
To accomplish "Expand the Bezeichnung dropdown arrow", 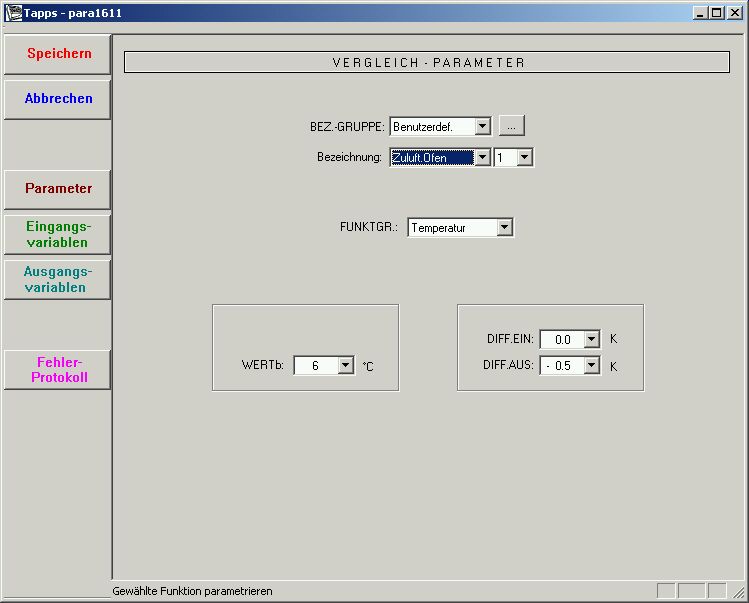I will [482, 158].
